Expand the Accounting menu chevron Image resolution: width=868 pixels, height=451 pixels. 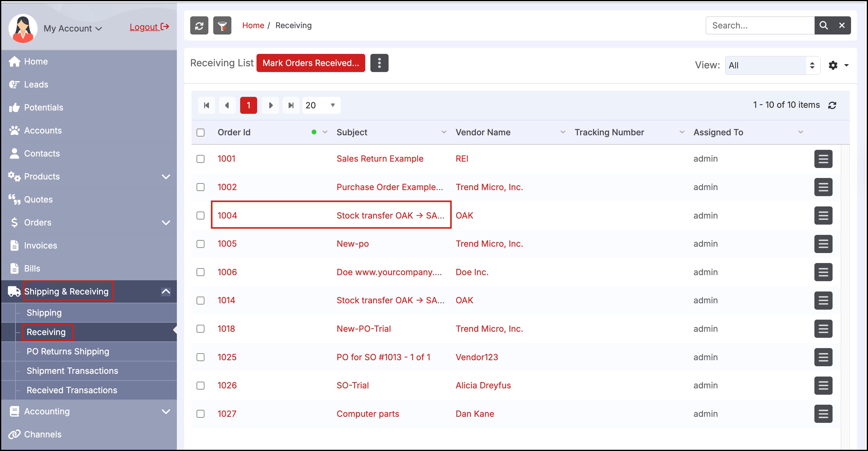166,412
